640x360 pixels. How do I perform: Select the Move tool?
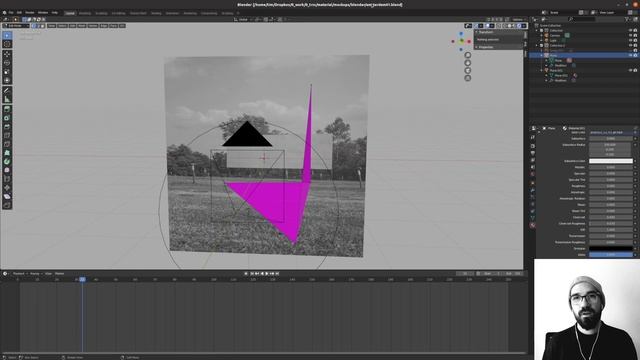pyautogui.click(x=7, y=54)
